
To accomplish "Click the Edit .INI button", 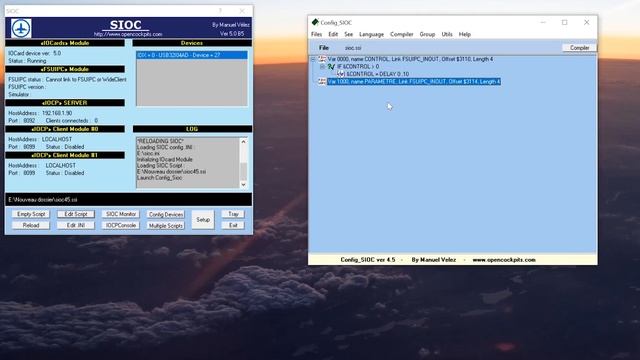I will (76, 225).
